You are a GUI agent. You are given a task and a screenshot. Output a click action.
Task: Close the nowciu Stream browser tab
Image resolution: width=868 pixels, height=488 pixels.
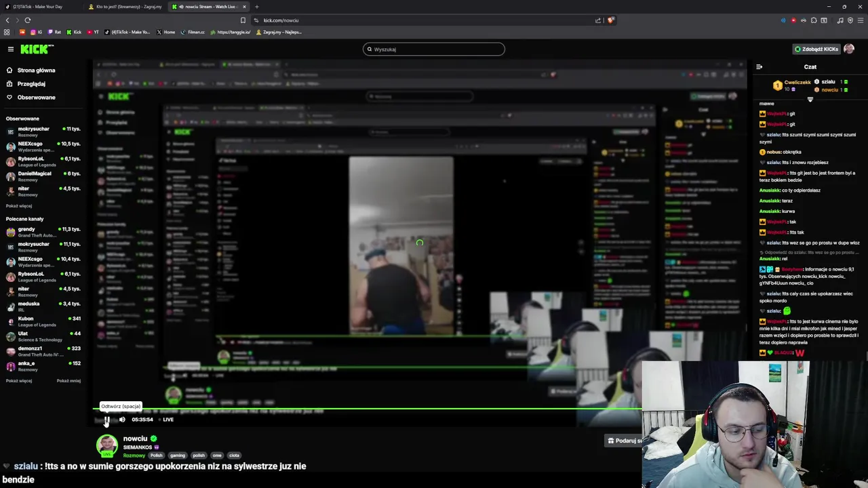[245, 7]
